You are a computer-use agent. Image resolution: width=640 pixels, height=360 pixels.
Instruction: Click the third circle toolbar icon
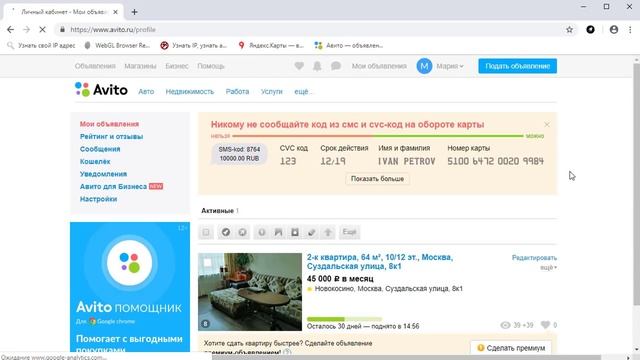click(262, 232)
